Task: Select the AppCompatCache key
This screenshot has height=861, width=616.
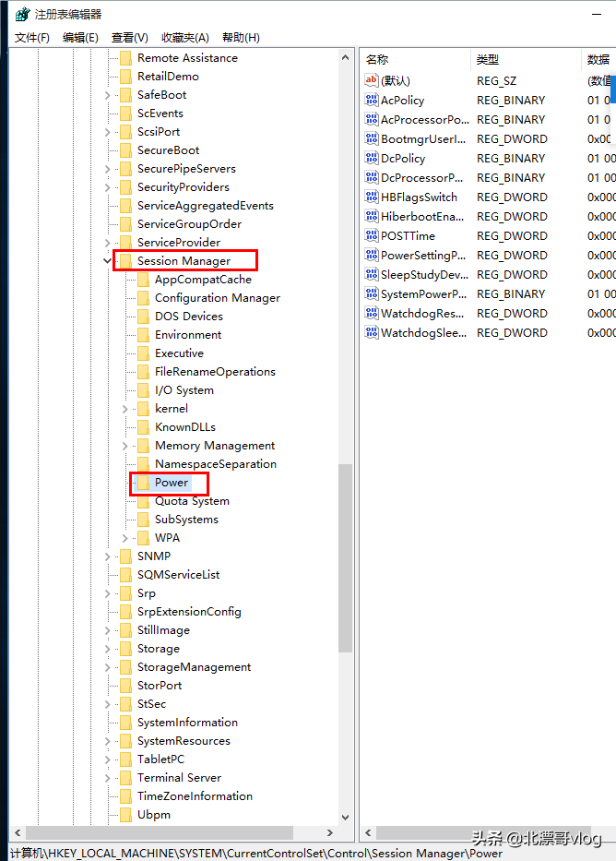Action: coord(203,280)
